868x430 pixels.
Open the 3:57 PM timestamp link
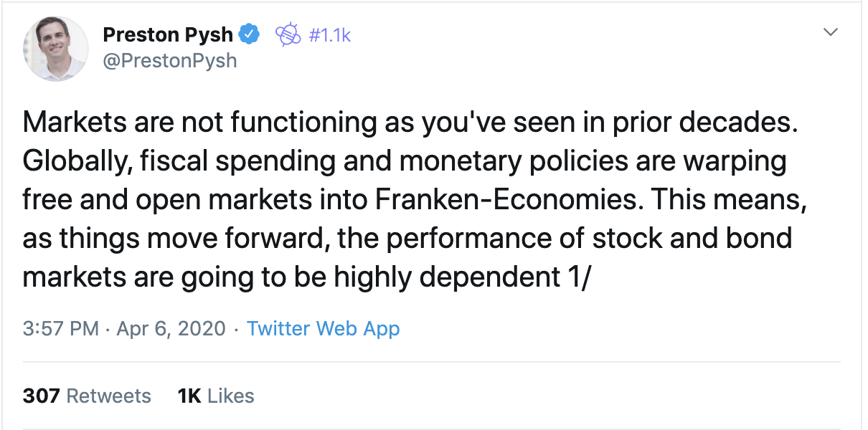pos(61,329)
